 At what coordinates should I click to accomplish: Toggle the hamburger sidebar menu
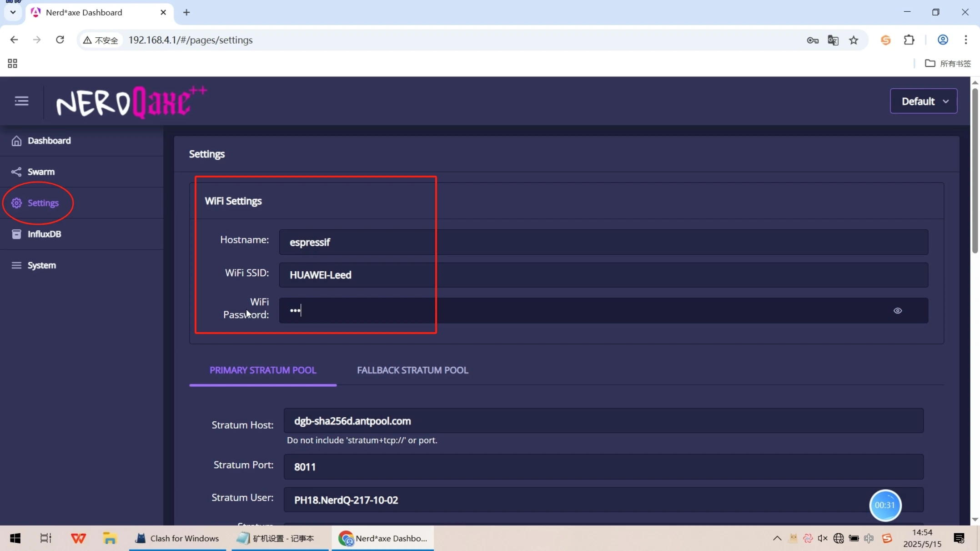(x=21, y=101)
